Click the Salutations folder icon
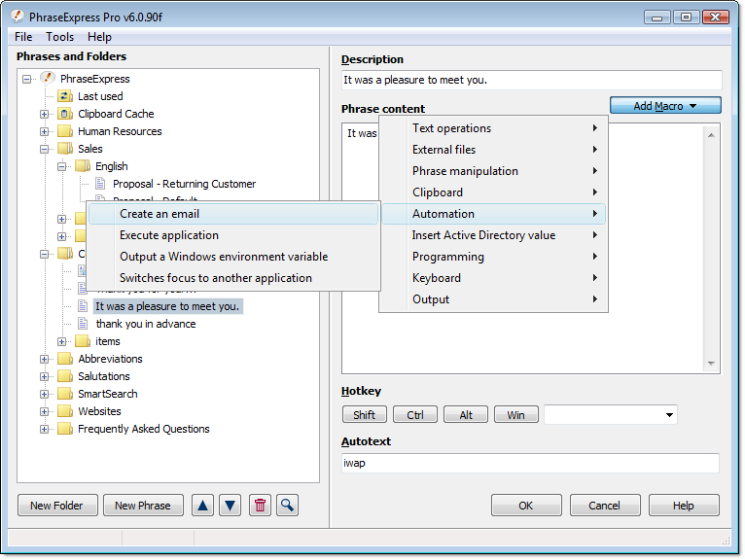745x560 pixels. (x=65, y=376)
